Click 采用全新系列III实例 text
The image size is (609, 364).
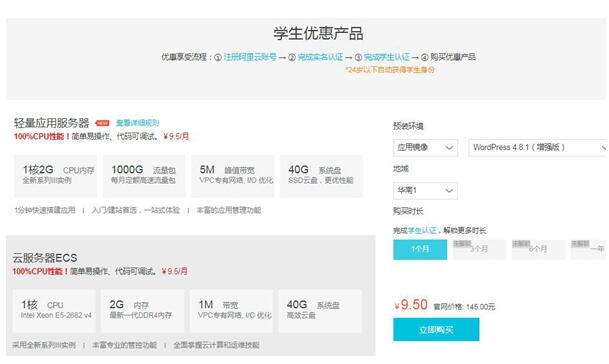[44, 345]
